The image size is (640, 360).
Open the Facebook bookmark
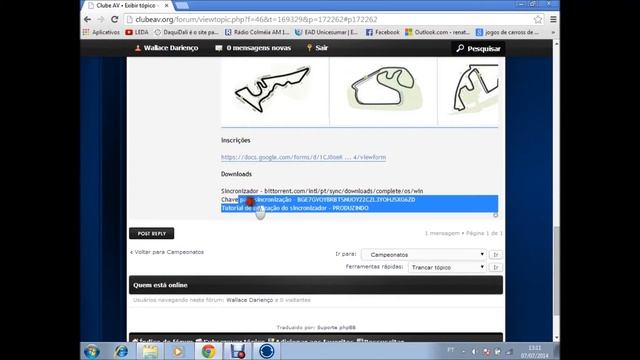382,32
